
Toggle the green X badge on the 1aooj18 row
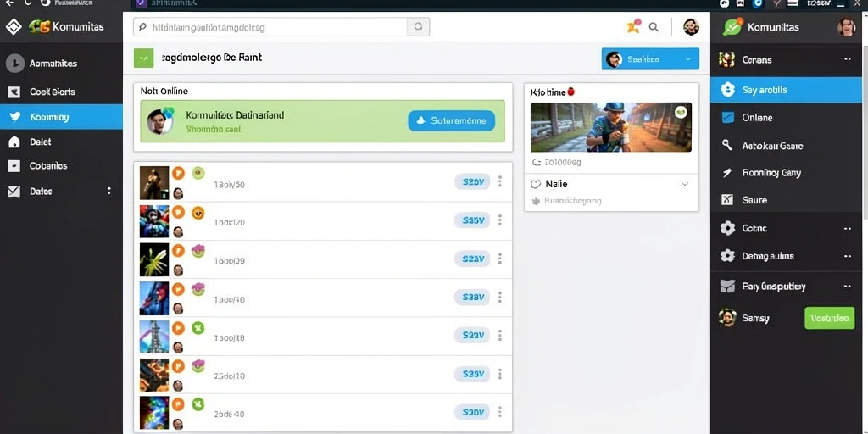click(198, 328)
